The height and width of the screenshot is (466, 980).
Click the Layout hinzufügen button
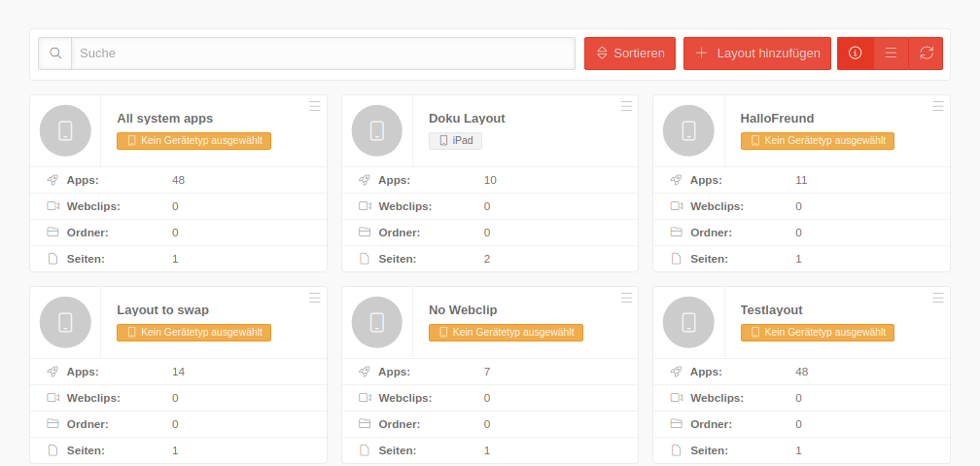click(x=757, y=54)
